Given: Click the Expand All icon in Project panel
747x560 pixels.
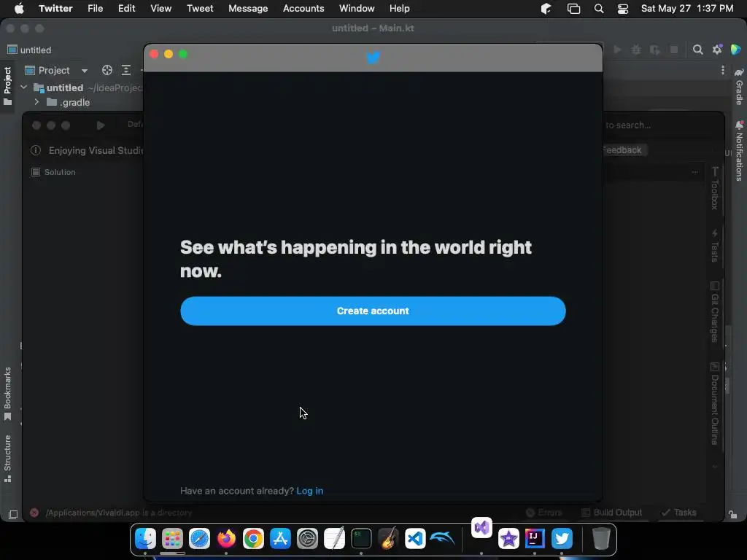Looking at the screenshot, I should point(125,71).
